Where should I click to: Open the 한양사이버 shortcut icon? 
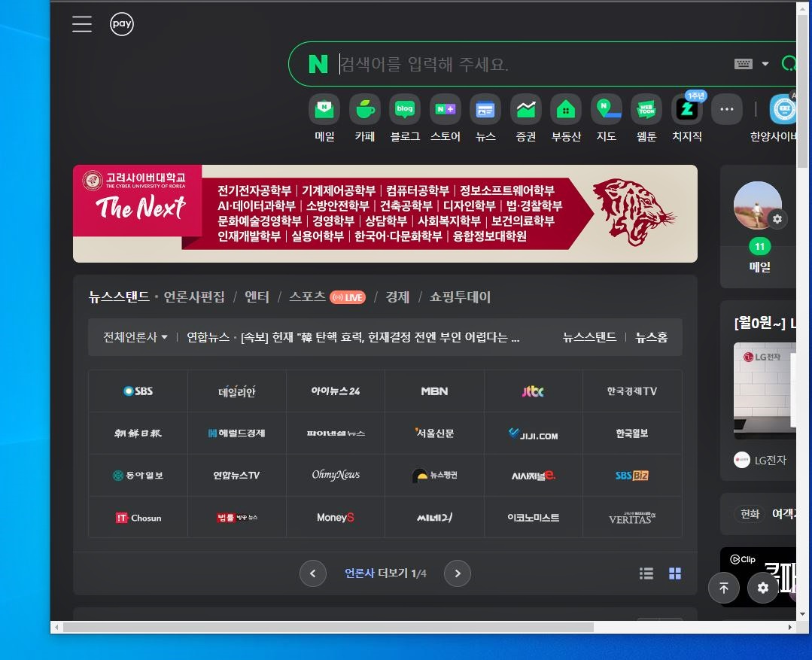click(x=783, y=109)
